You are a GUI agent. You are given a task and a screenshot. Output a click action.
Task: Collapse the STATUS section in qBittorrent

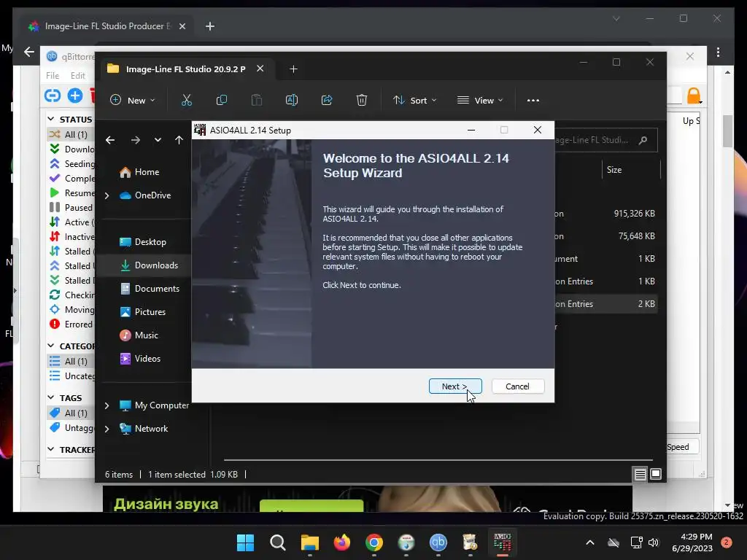(51, 119)
